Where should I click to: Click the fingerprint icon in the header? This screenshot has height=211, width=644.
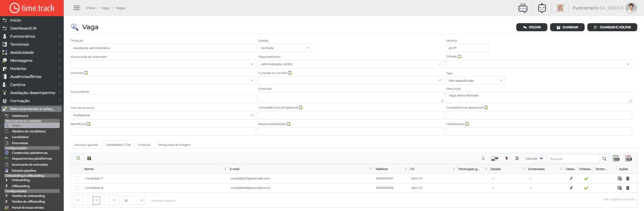(x=560, y=8)
